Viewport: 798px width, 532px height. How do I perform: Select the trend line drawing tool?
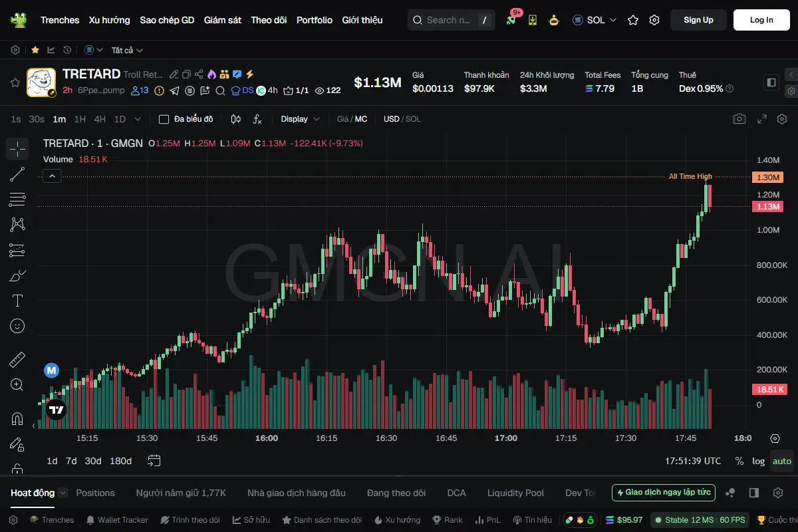pos(17,174)
